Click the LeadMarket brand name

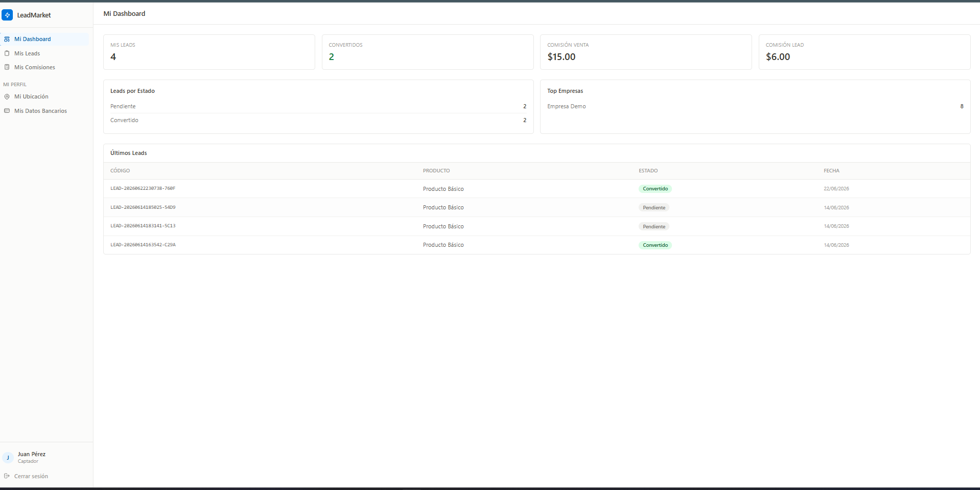[34, 15]
